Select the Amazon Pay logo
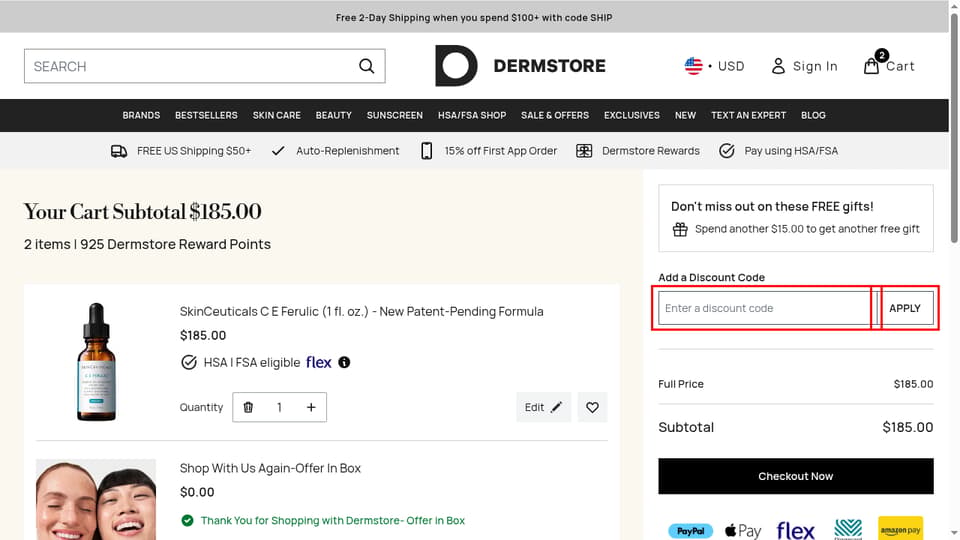Image resolution: width=960 pixels, height=540 pixels. click(x=900, y=528)
